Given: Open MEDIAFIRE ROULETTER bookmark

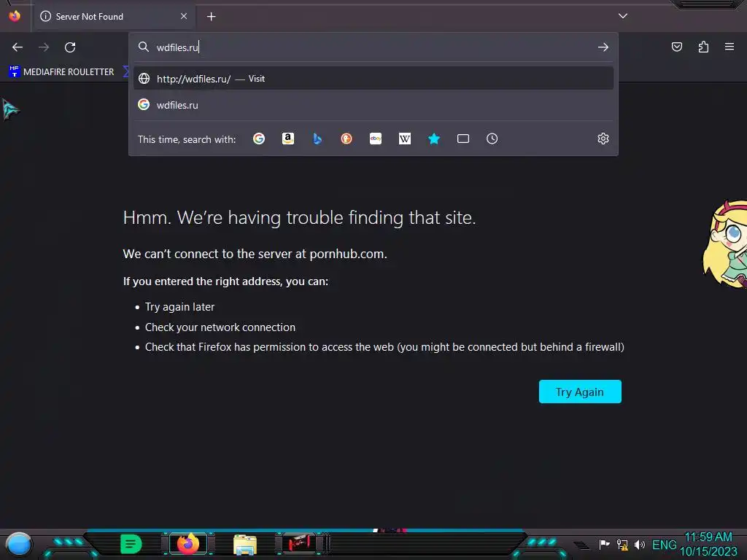Looking at the screenshot, I should pyautogui.click(x=61, y=72).
